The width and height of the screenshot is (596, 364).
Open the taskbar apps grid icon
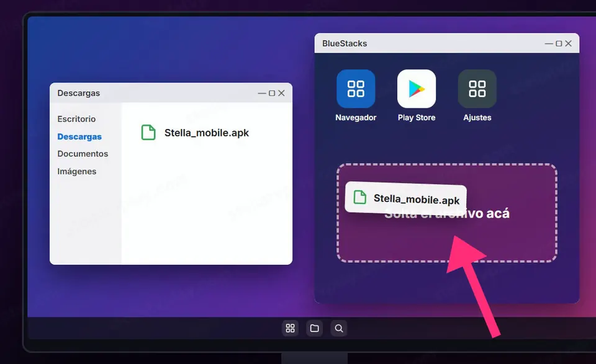click(x=290, y=328)
